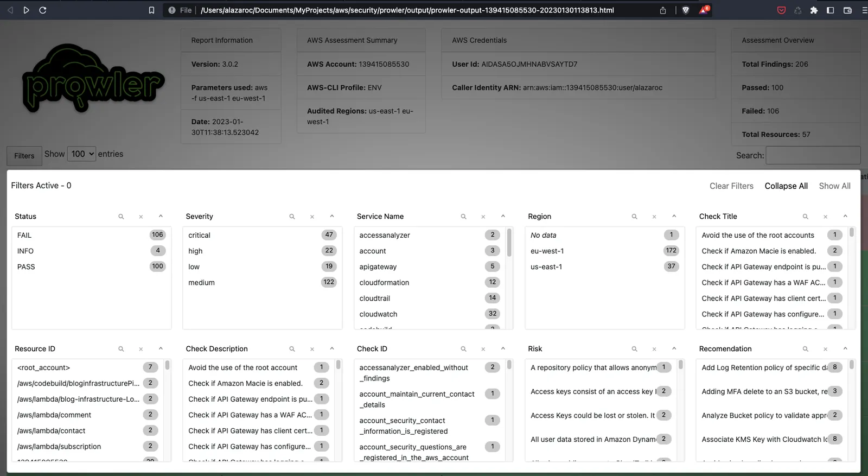
Task: Toggle the FAIL status filter
Action: (91, 235)
